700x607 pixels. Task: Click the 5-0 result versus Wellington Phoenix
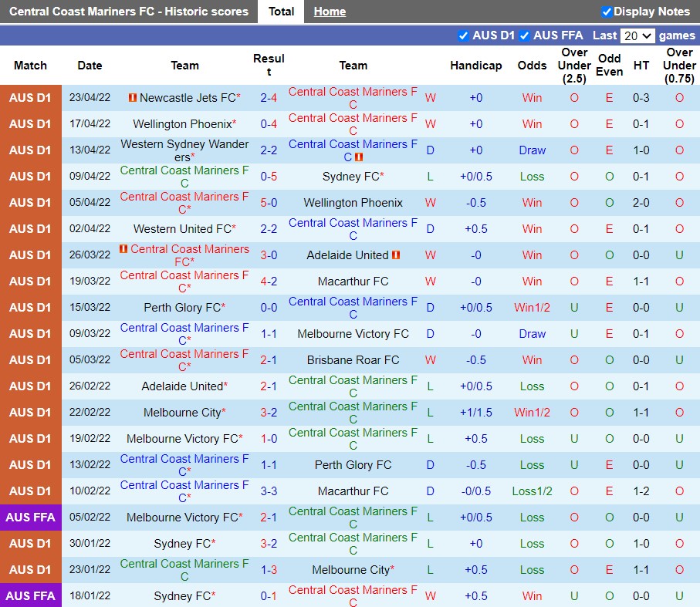tap(269, 203)
